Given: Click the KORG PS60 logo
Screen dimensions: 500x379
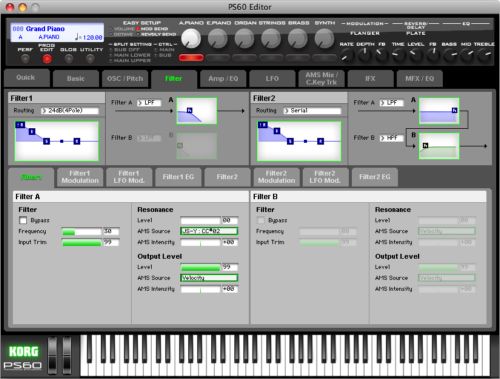Looking at the screenshot, I should tap(23, 357).
